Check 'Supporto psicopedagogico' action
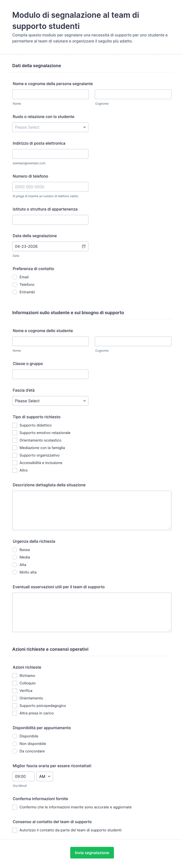The height and width of the screenshot is (868, 182). coord(15,706)
